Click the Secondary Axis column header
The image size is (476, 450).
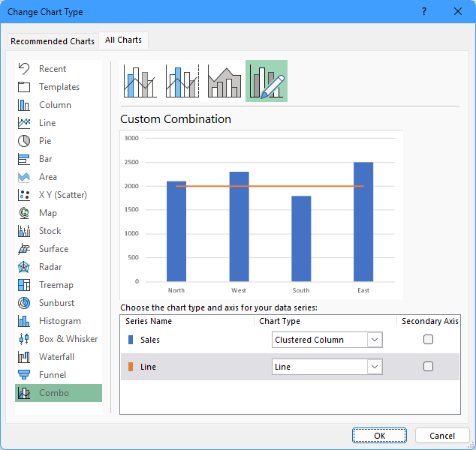[x=430, y=321]
